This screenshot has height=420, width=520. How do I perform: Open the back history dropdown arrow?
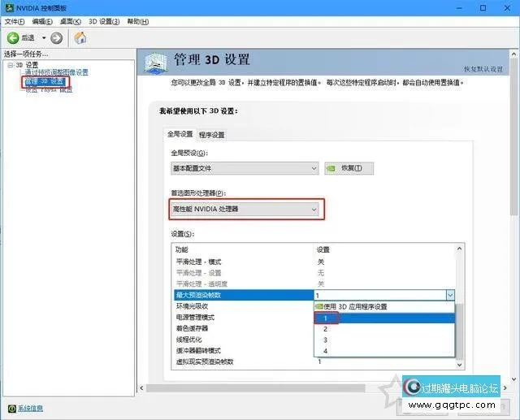[44, 38]
